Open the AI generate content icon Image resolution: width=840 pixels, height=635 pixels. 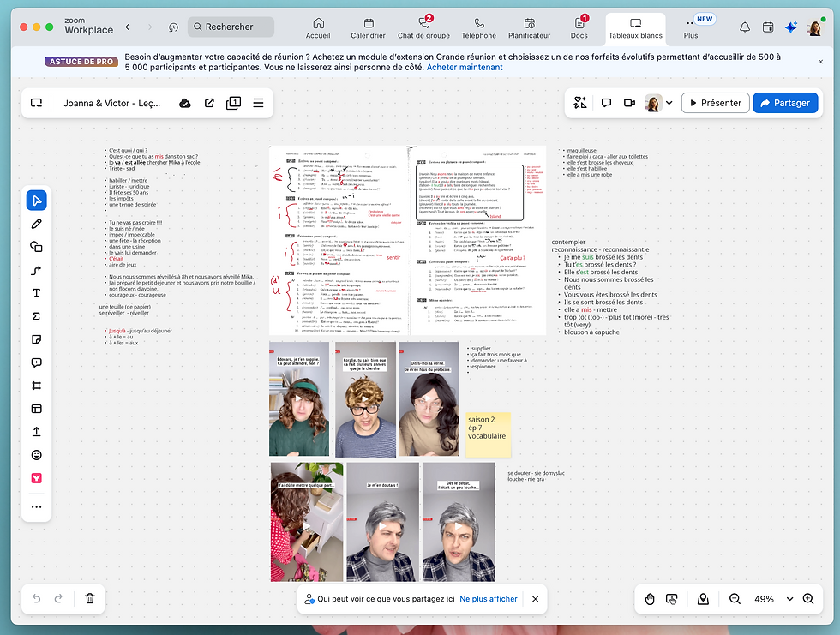pos(580,102)
